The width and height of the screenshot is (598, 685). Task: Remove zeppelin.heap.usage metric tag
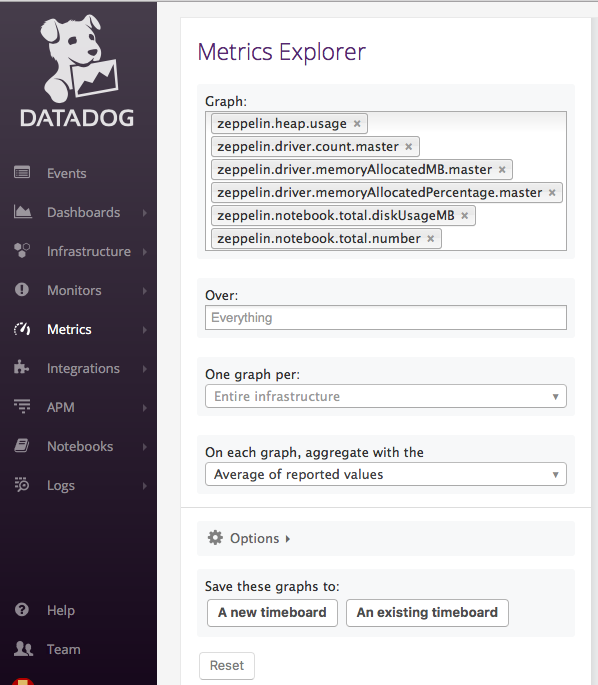[357, 124]
